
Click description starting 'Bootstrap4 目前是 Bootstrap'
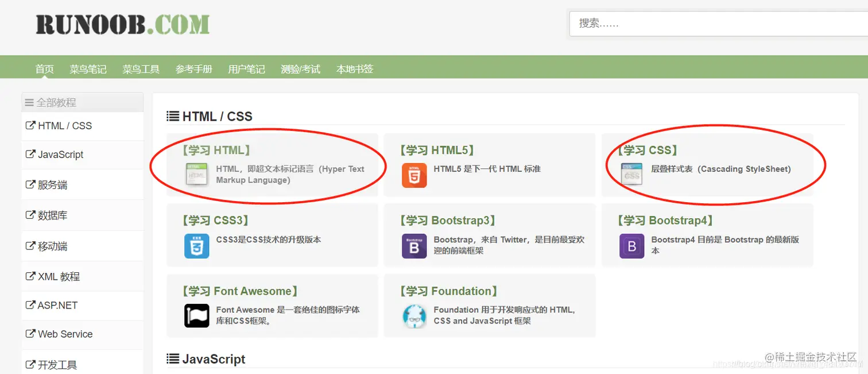click(x=726, y=245)
